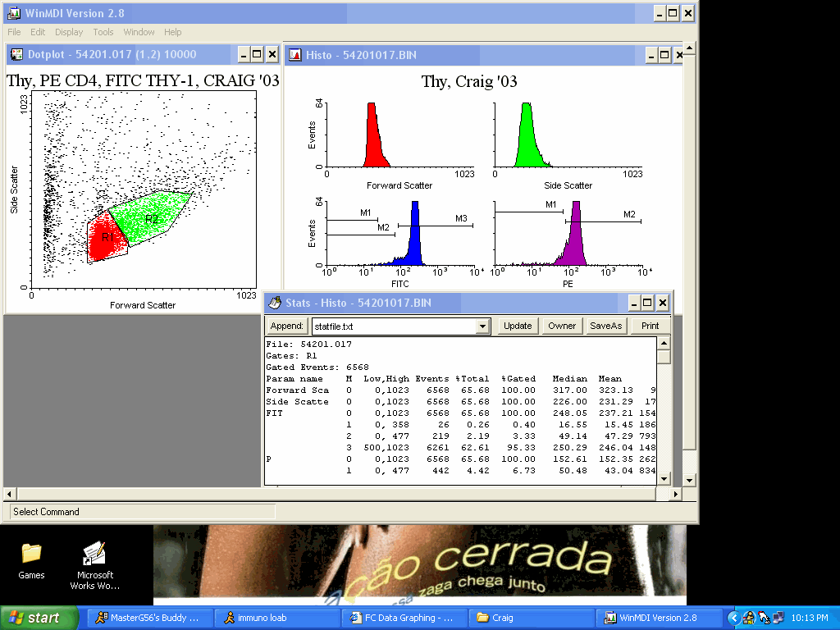Screen dimensions: 840x630
Task: Open the File menu
Action: point(15,32)
